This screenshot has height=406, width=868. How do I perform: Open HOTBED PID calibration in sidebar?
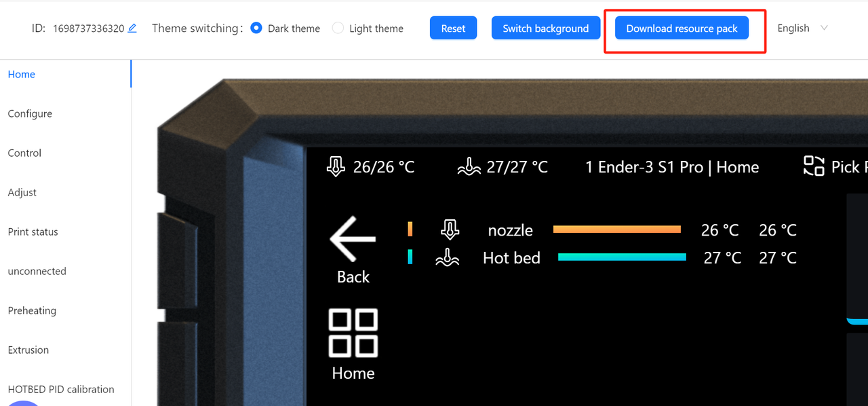point(61,389)
